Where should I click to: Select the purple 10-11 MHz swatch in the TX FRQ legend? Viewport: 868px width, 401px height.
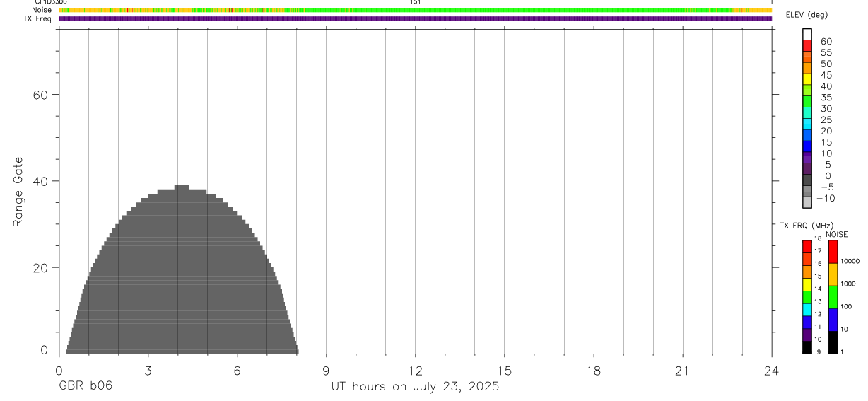807,335
